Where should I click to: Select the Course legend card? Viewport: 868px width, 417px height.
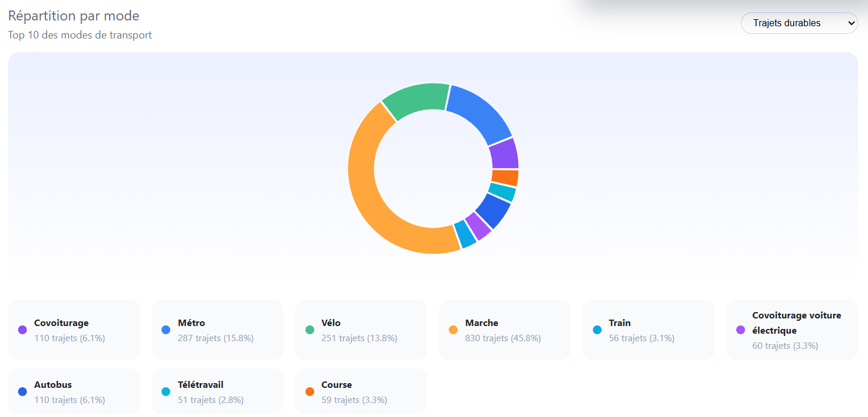(x=361, y=391)
